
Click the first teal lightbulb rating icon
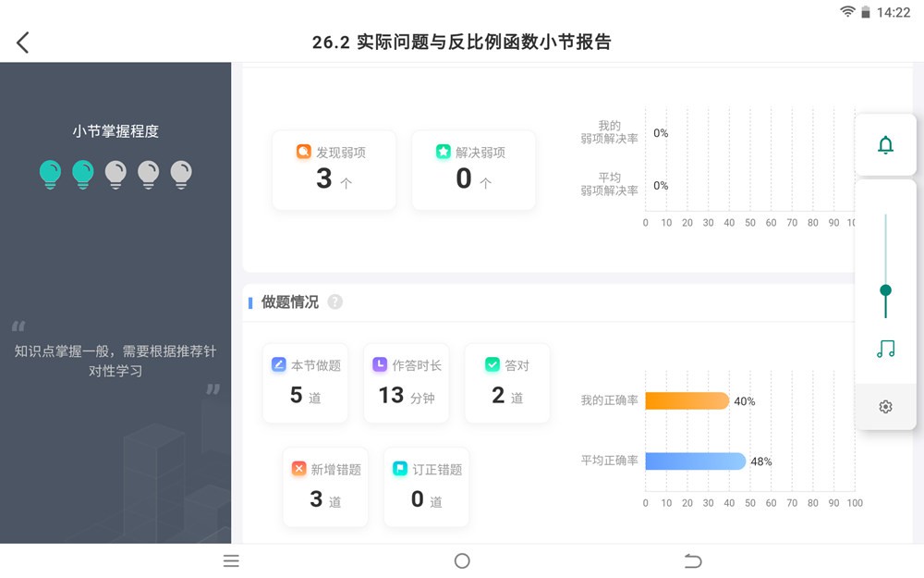(48, 174)
